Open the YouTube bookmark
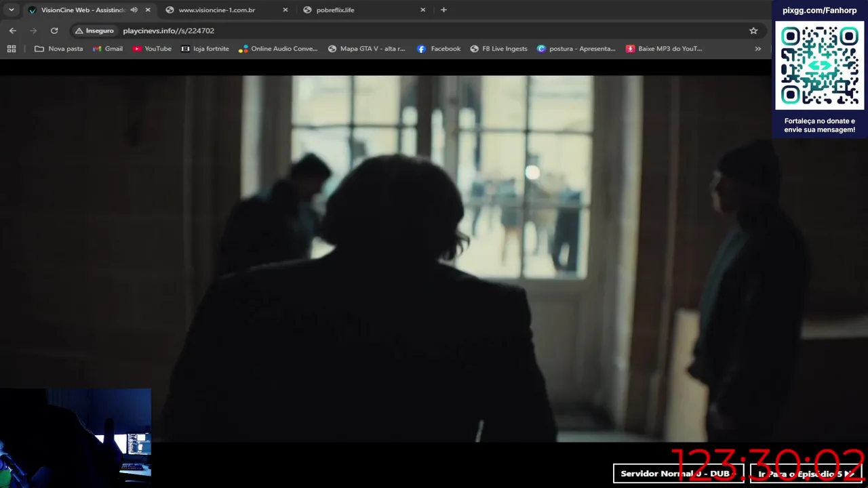This screenshot has height=488, width=868. 152,49
